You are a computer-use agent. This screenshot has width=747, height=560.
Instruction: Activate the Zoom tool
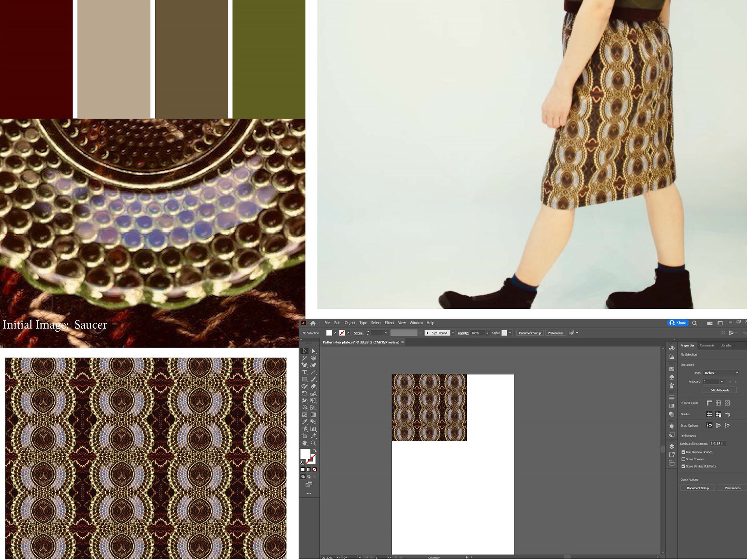[x=313, y=443]
